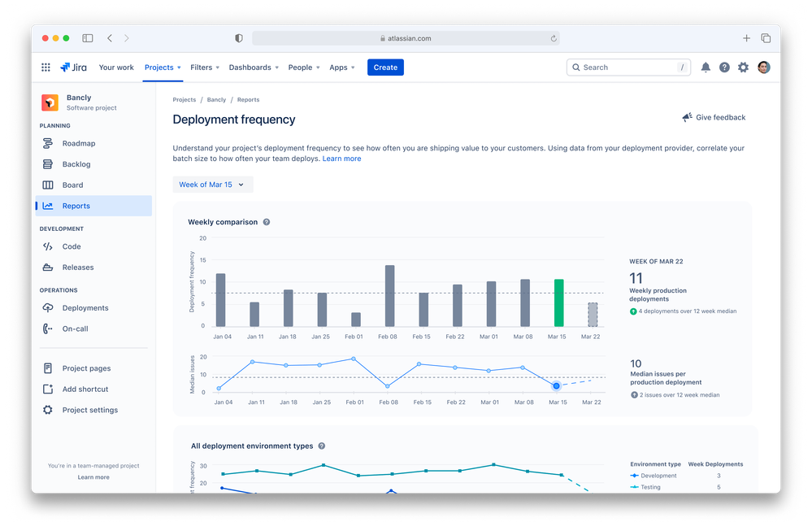
Task: Open the notifications bell icon
Action: coord(706,67)
